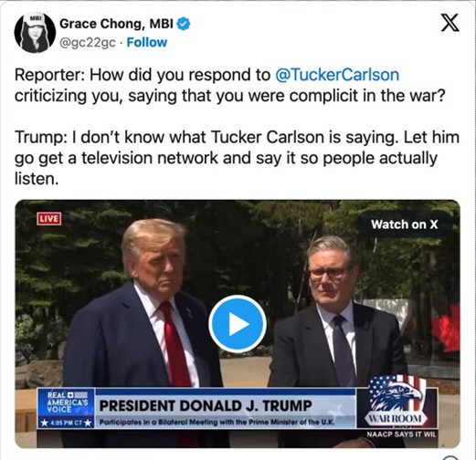Image resolution: width=476 pixels, height=460 pixels.
Task: Click the NAACP SAYS IT WIL ticker
Action: tap(401, 434)
